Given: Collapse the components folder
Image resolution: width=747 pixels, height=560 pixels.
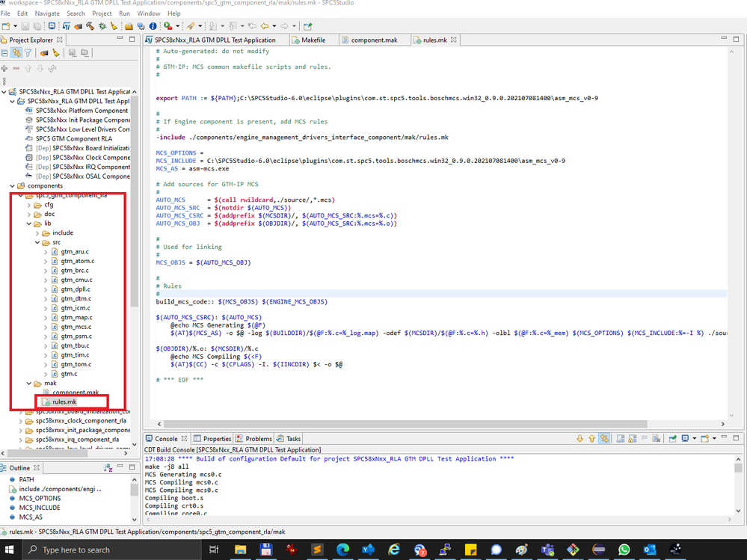Looking at the screenshot, I should click(13, 185).
